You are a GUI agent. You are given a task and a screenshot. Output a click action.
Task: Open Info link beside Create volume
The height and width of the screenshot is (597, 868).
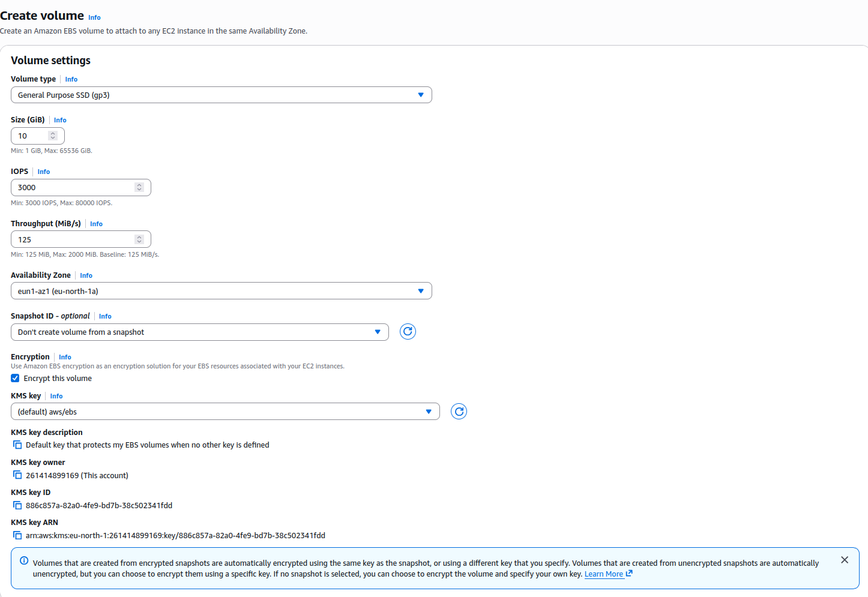94,17
